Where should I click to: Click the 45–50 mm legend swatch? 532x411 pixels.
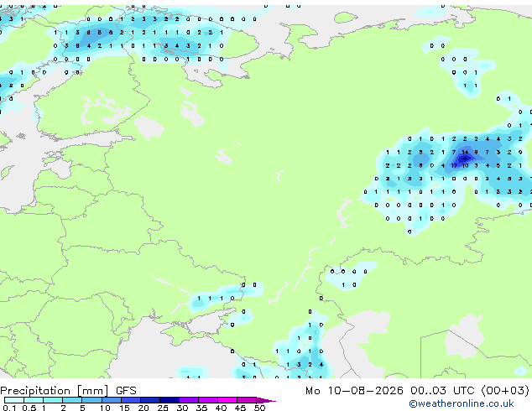247,400
